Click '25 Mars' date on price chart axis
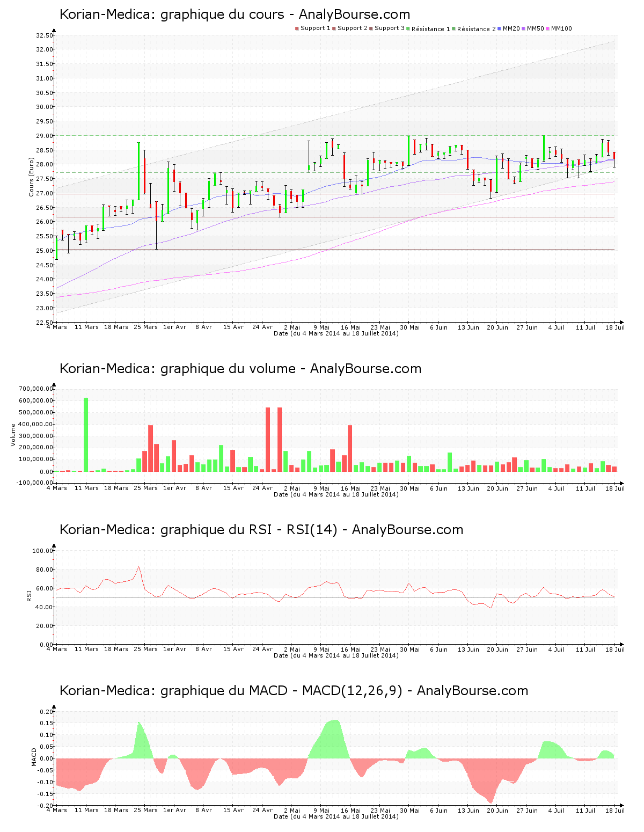Screen dimensions: 644x832 coord(145,327)
